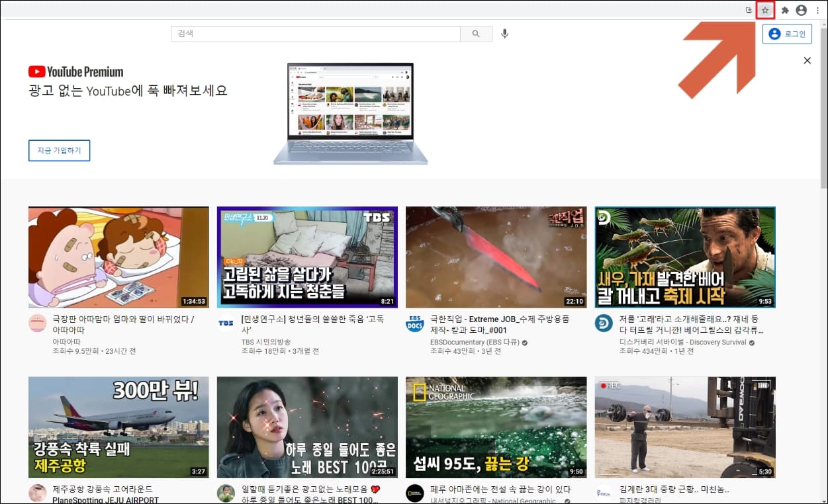Image resolution: width=828 pixels, height=504 pixels.
Task: Click the magnifier search button
Action: tap(477, 34)
